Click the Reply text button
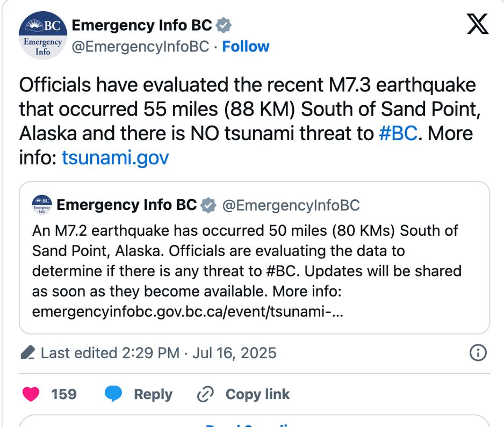504x427 pixels. tap(153, 394)
